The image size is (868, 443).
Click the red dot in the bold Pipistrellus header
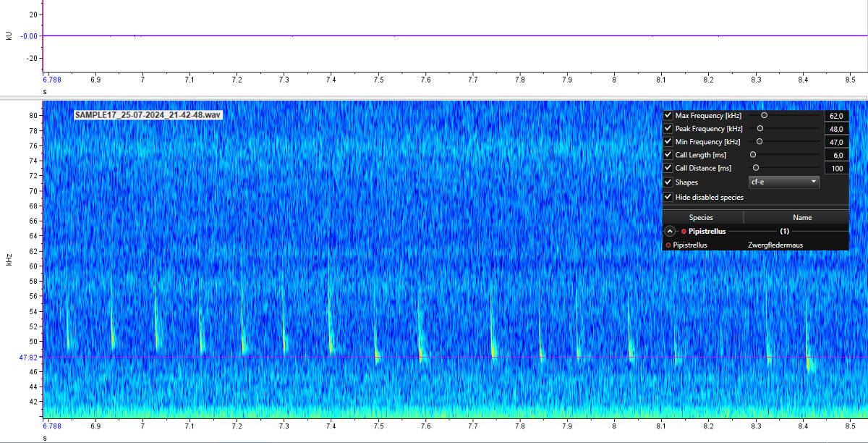point(684,232)
